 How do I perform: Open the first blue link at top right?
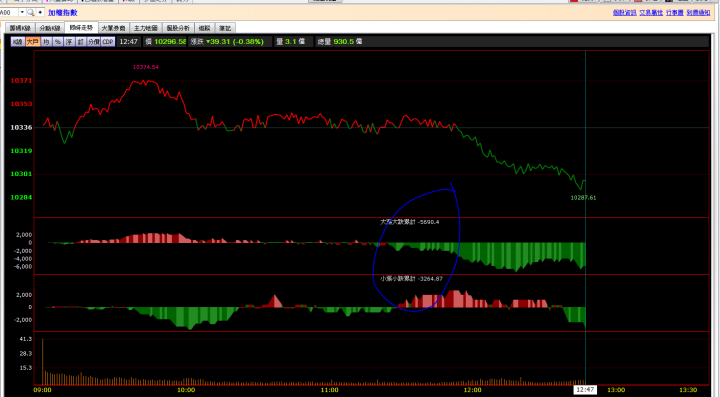click(624, 13)
